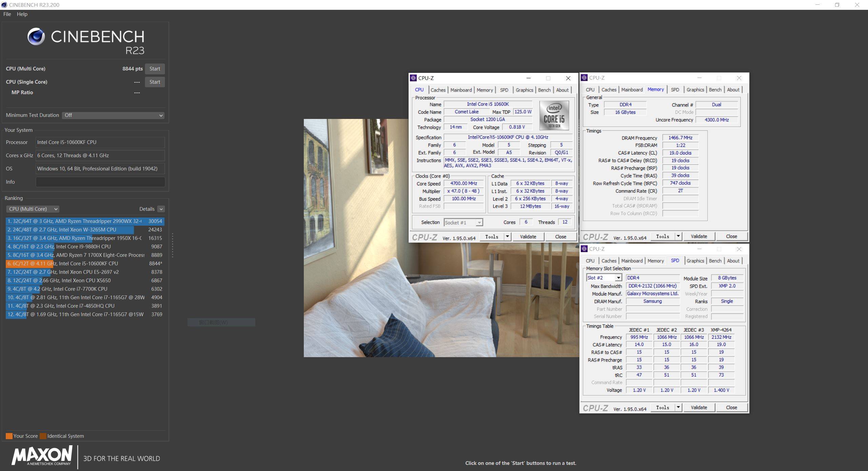Select Core i7-1165G7 @15W ranking entry
The width and height of the screenshot is (868, 471).
85,314
